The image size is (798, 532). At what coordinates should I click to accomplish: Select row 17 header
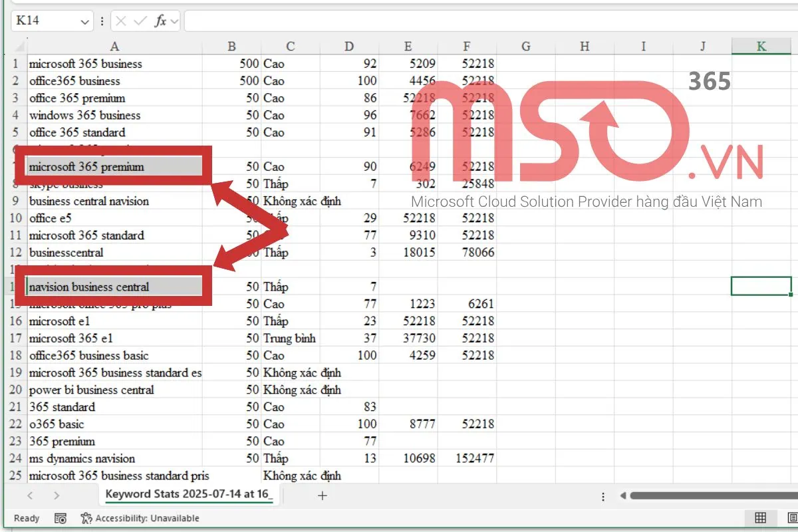click(x=16, y=338)
